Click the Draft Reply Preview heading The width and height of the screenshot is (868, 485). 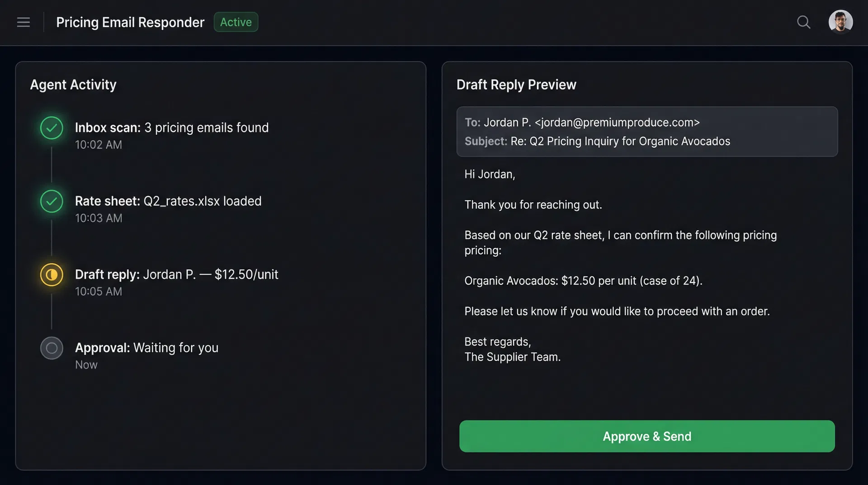click(x=516, y=85)
